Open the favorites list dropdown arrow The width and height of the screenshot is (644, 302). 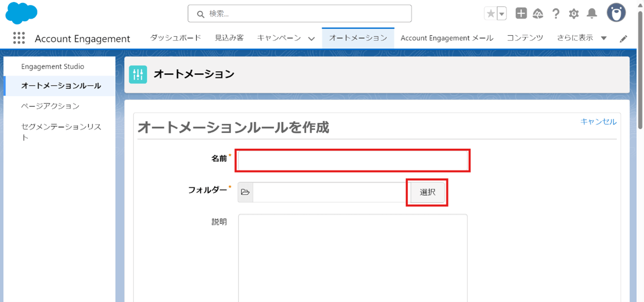coord(502,14)
